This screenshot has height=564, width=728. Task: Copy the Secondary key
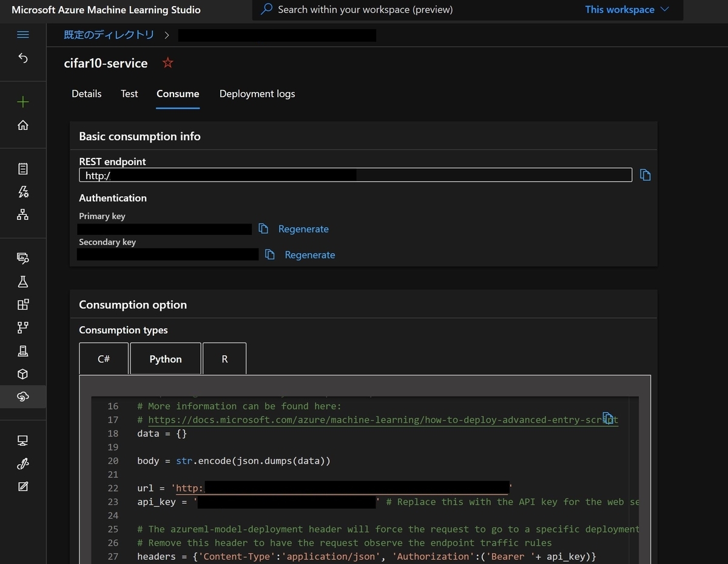(270, 254)
